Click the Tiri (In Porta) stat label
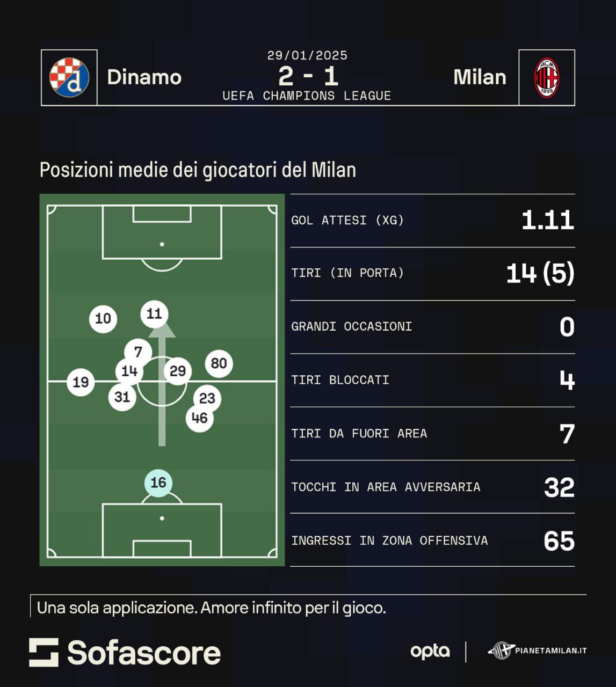This screenshot has height=687, width=616. click(347, 273)
